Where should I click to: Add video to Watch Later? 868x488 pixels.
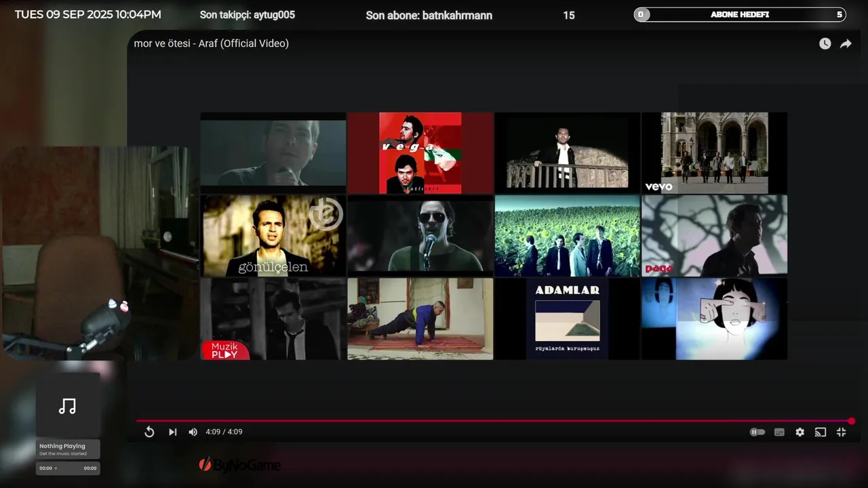tap(825, 43)
